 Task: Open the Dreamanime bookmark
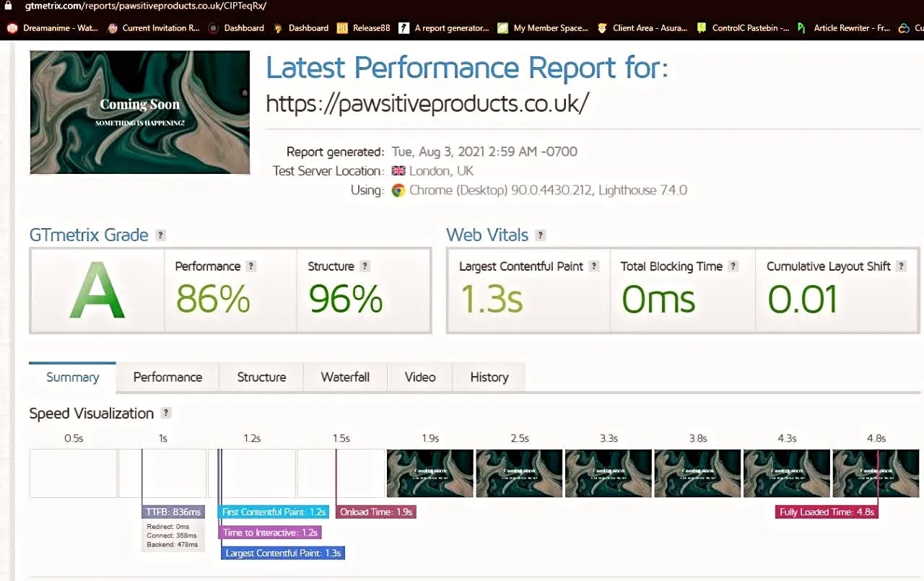pos(52,28)
